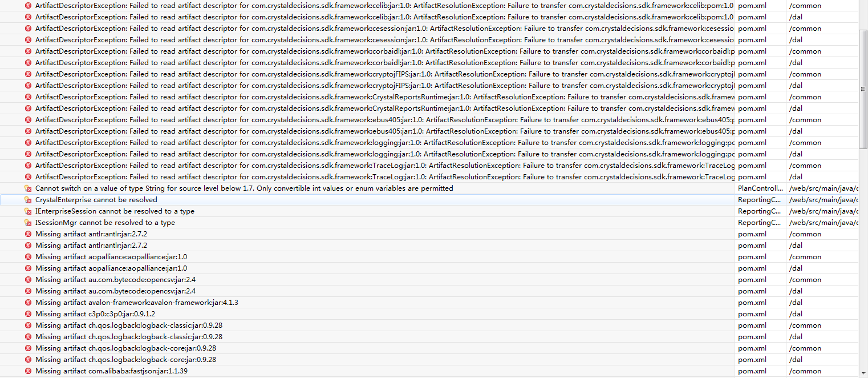Click error icon of logback-classic /common row
868x378 pixels.
point(28,325)
